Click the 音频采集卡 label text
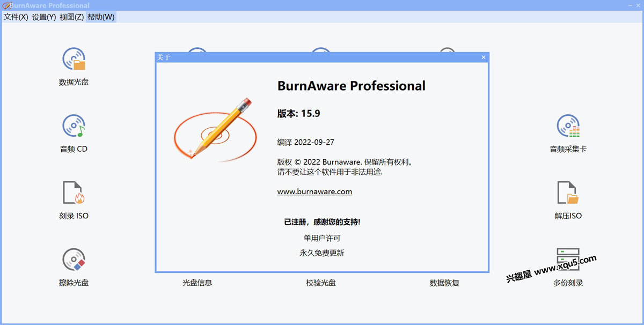The height and width of the screenshot is (325, 644). 568,149
